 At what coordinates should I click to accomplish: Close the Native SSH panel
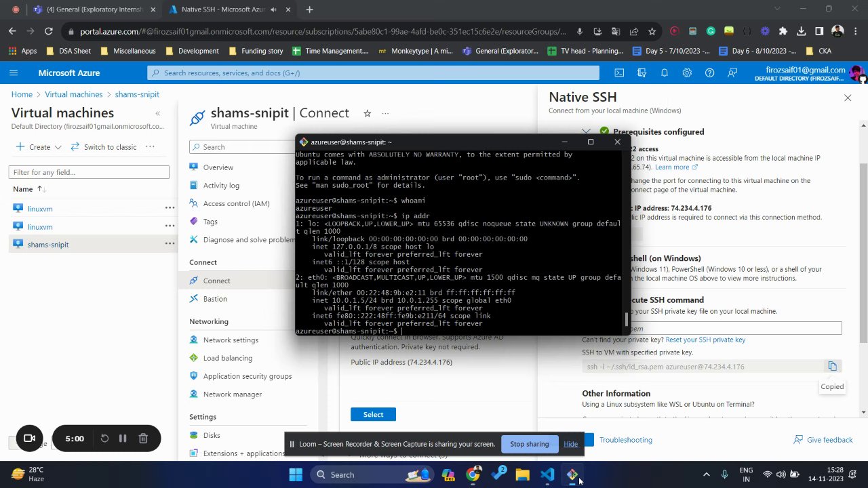tap(847, 98)
